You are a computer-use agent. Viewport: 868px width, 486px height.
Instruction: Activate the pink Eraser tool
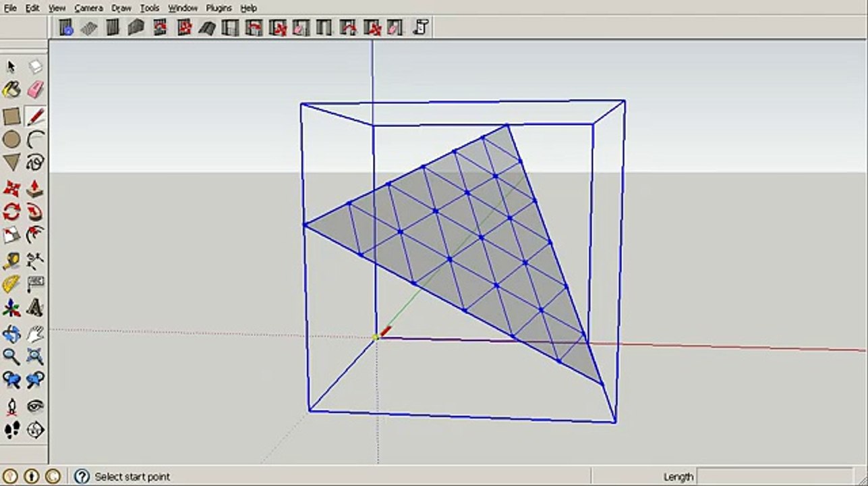(x=35, y=90)
